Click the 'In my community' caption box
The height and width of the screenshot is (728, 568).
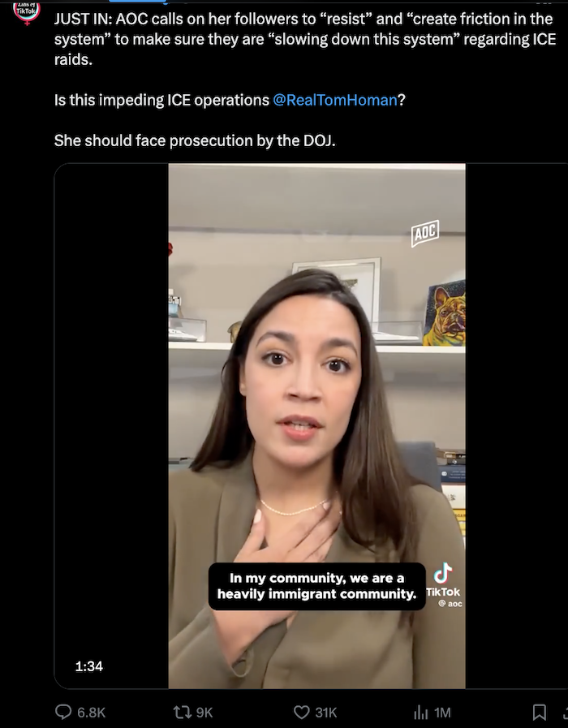click(x=317, y=587)
